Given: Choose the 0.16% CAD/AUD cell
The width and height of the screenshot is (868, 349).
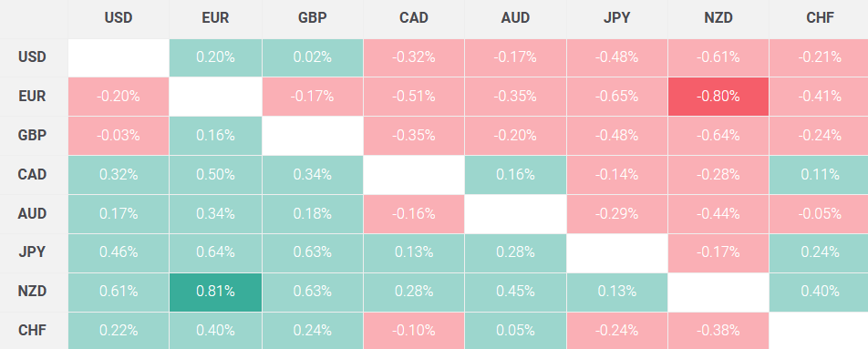Looking at the screenshot, I should (x=515, y=175).
